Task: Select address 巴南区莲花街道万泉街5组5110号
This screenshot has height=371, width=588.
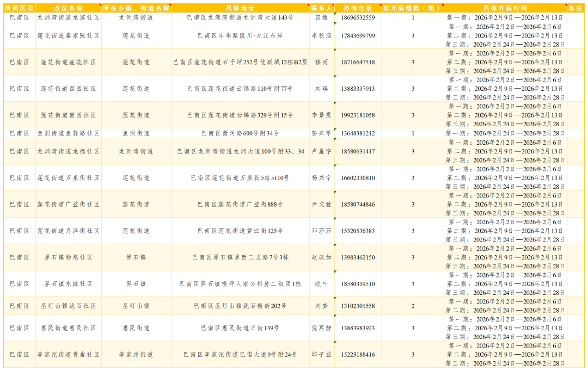Action: [x=240, y=178]
